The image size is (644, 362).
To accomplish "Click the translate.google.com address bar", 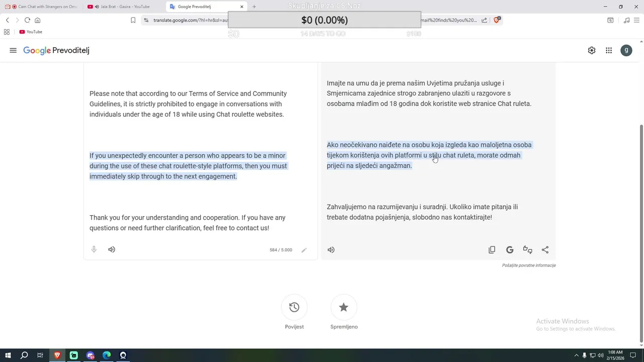I will click(x=314, y=20).
